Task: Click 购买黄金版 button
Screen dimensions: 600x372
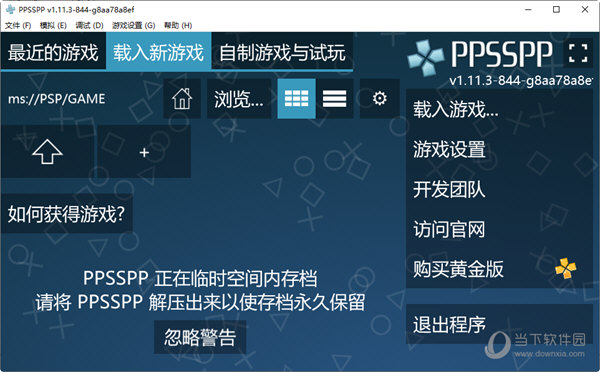Action: (x=499, y=269)
